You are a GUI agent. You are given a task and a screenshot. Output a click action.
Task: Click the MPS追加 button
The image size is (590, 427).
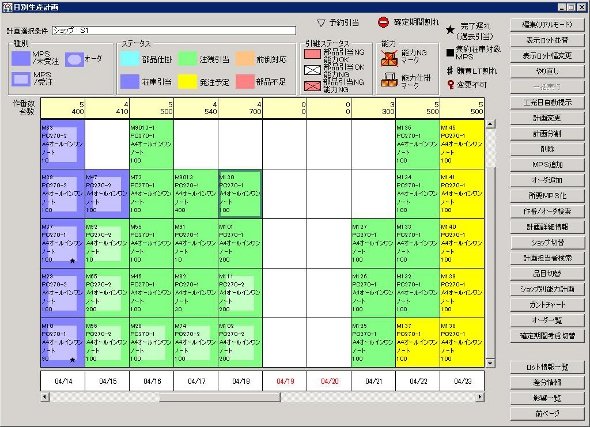547,164
